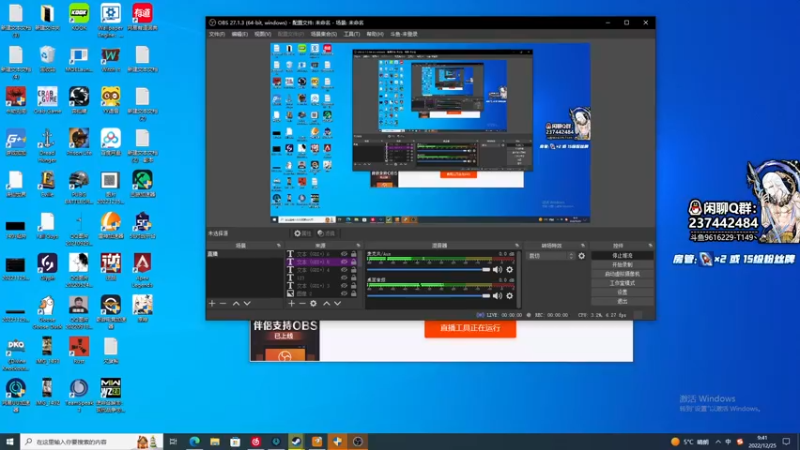
Task: Switch to the OBS taskbar icon
Action: click(x=358, y=441)
